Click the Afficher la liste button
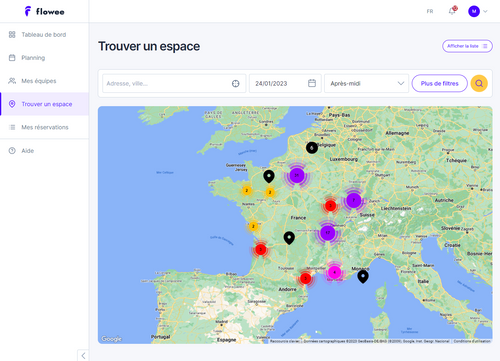Viewport: 500px width, 361px height. tap(467, 46)
